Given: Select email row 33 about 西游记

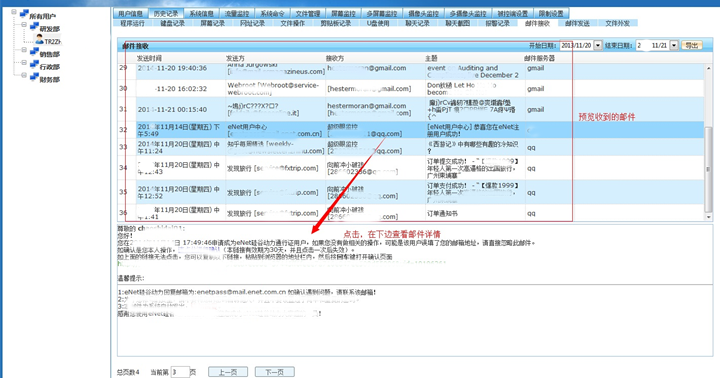Looking at the screenshot, I should (411, 147).
